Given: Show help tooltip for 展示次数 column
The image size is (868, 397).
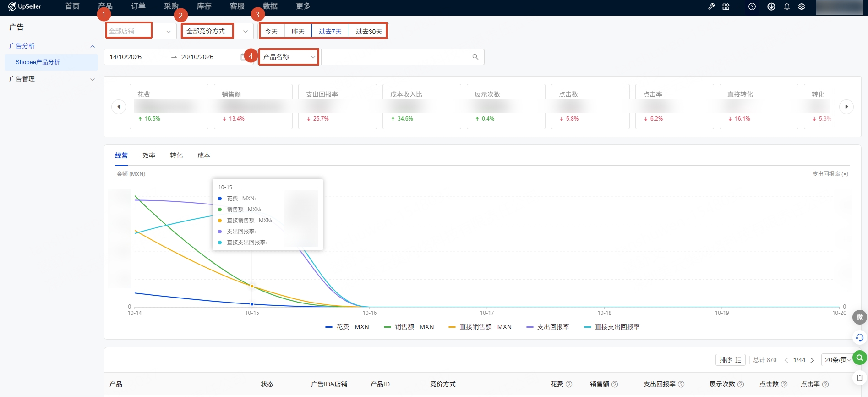Looking at the screenshot, I should click(x=741, y=384).
